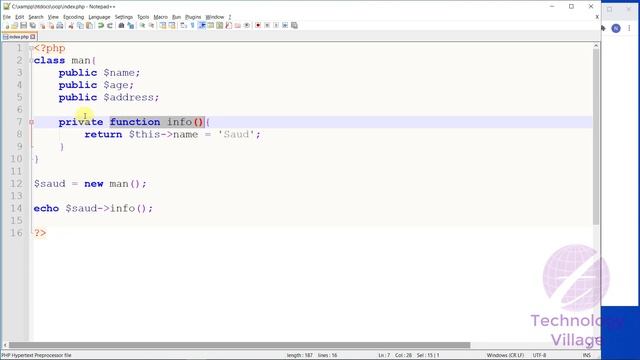
Task: Click the Redo toolbar icon
Action: (x=110, y=25)
